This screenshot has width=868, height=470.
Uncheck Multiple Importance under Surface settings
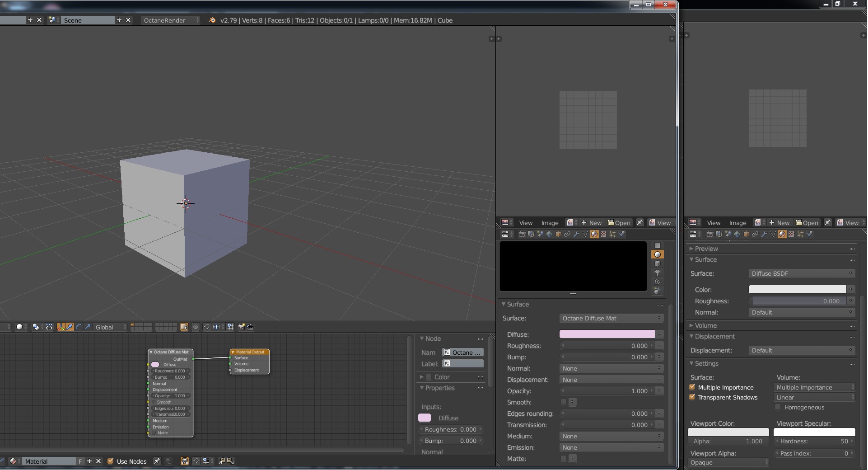coord(692,387)
